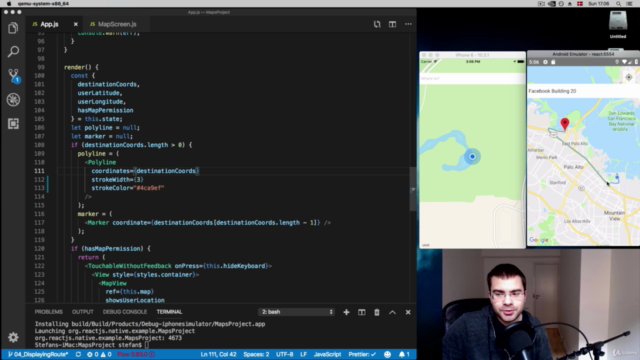The height and width of the screenshot is (360, 640).
Task: Close the App.js tab
Action: point(76,24)
